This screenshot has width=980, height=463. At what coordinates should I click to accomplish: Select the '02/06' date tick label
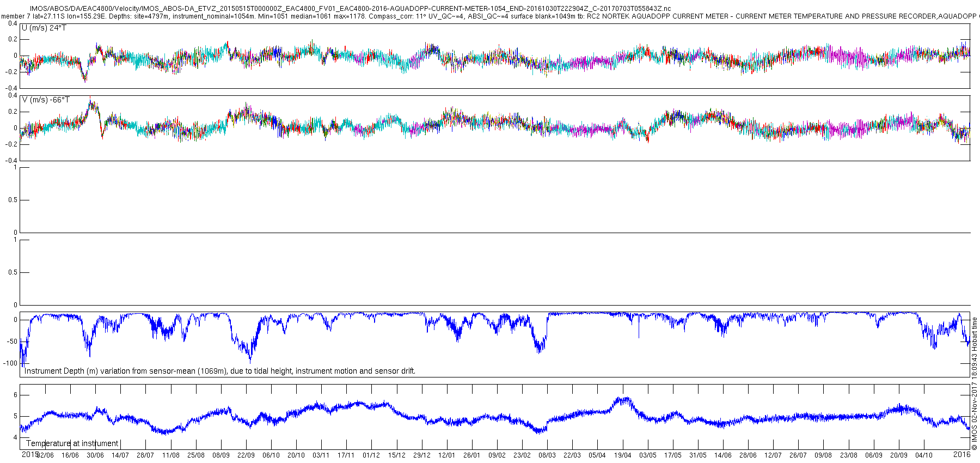[x=45, y=455]
